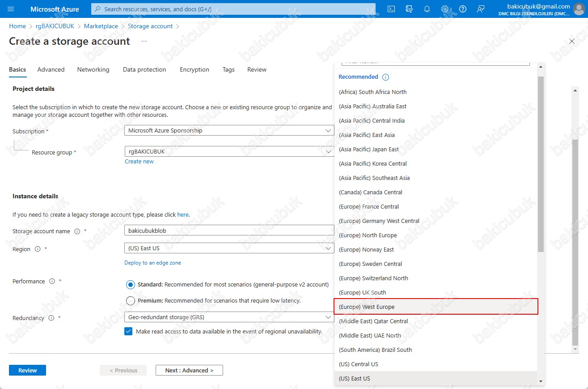Click the Storage account name input field

(x=229, y=230)
